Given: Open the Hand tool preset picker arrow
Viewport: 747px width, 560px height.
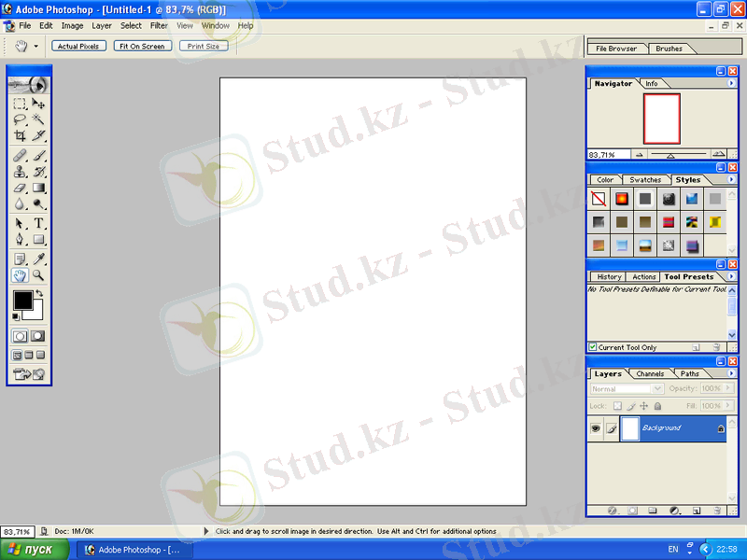Looking at the screenshot, I should [36, 45].
